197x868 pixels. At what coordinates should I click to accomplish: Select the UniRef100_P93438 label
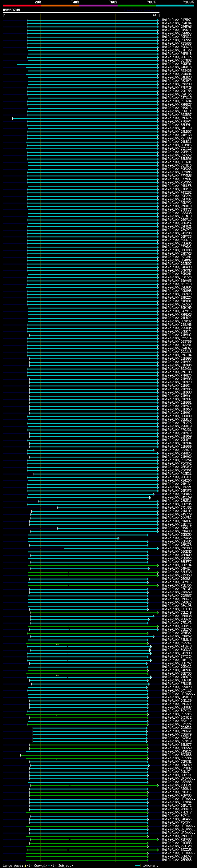tap(177, 71)
